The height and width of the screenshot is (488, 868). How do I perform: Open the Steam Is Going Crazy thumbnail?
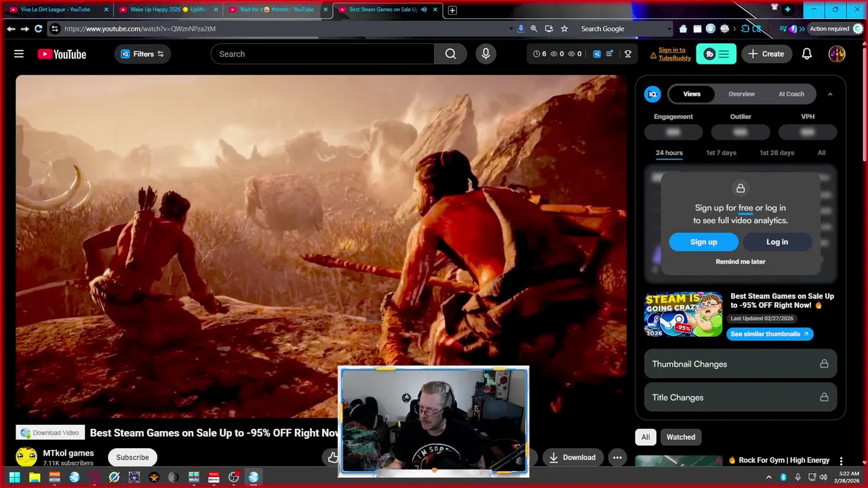[684, 314]
